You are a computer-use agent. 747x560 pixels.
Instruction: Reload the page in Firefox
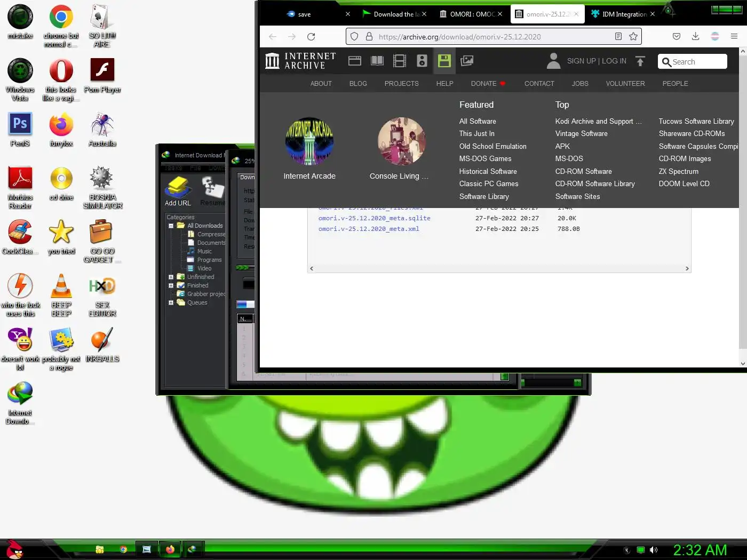click(311, 36)
